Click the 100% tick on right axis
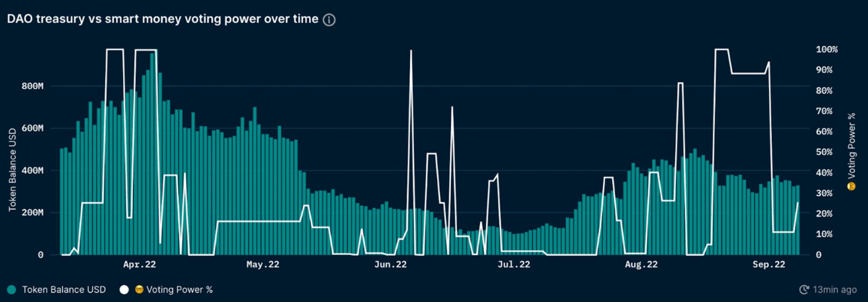 (x=827, y=50)
